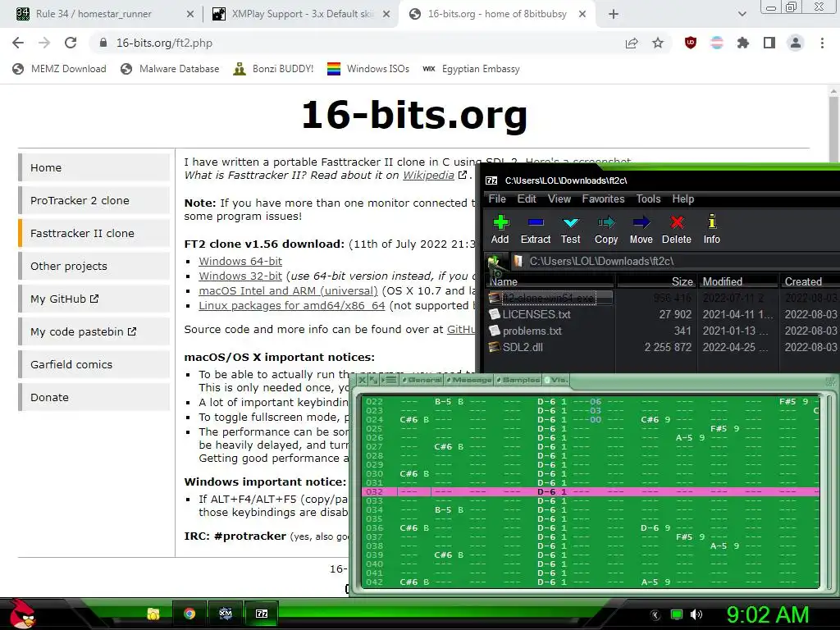Click the site lock icon in address bar
This screenshot has height=630, width=840.
(104, 43)
